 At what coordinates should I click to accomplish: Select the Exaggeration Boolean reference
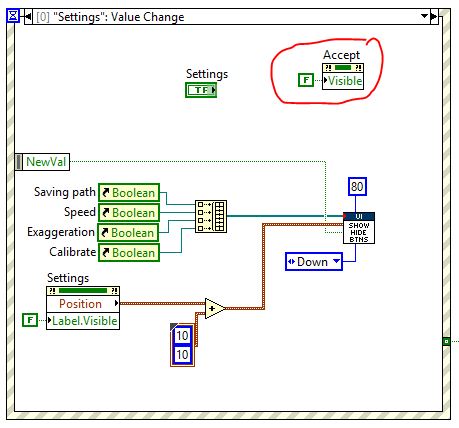128,233
